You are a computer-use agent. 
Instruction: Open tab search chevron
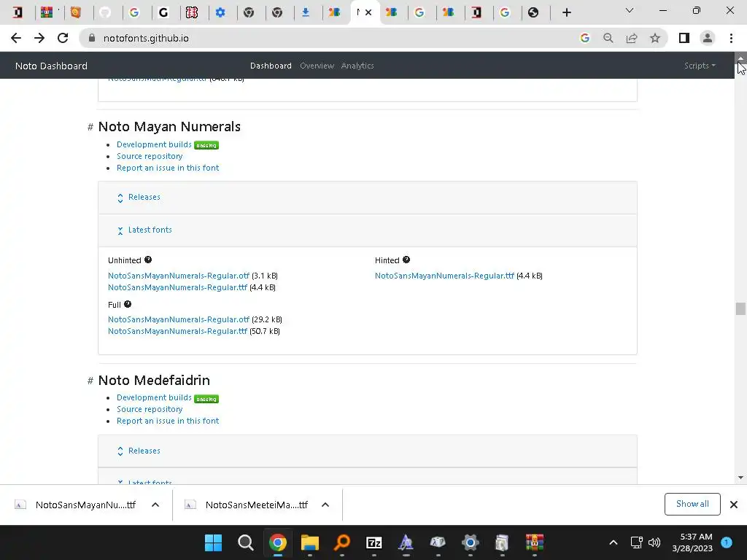tap(630, 10)
